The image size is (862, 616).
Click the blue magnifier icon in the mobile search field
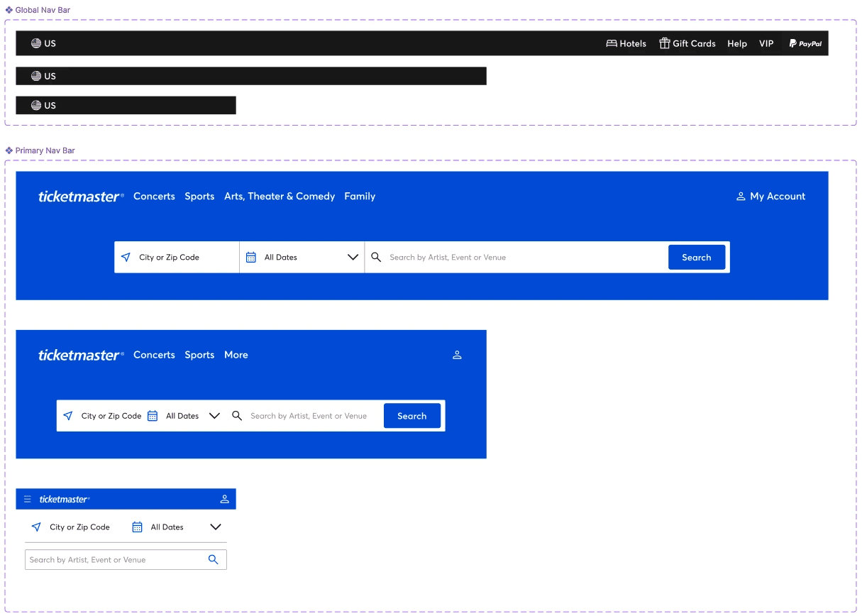click(x=213, y=559)
